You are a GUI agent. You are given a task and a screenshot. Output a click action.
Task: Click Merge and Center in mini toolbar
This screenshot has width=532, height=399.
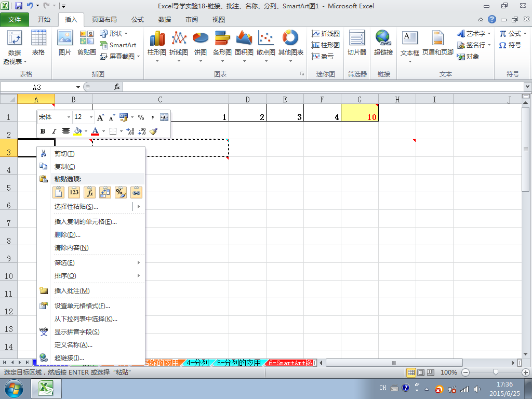click(164, 117)
